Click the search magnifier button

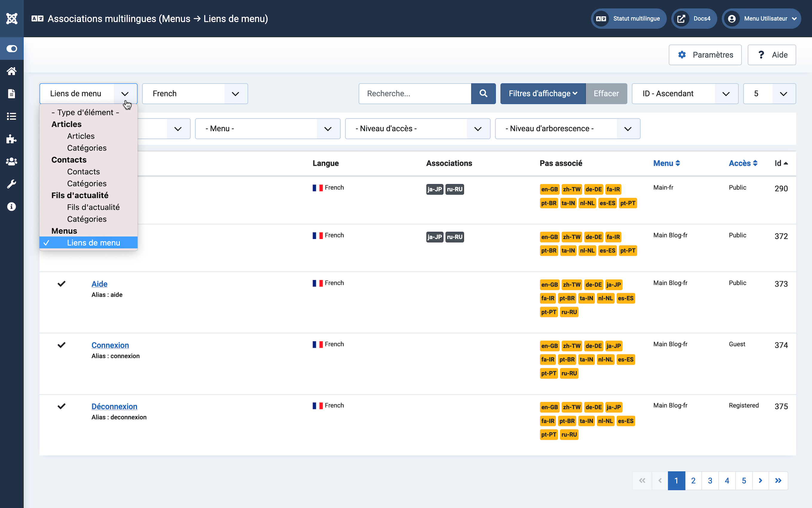click(483, 94)
